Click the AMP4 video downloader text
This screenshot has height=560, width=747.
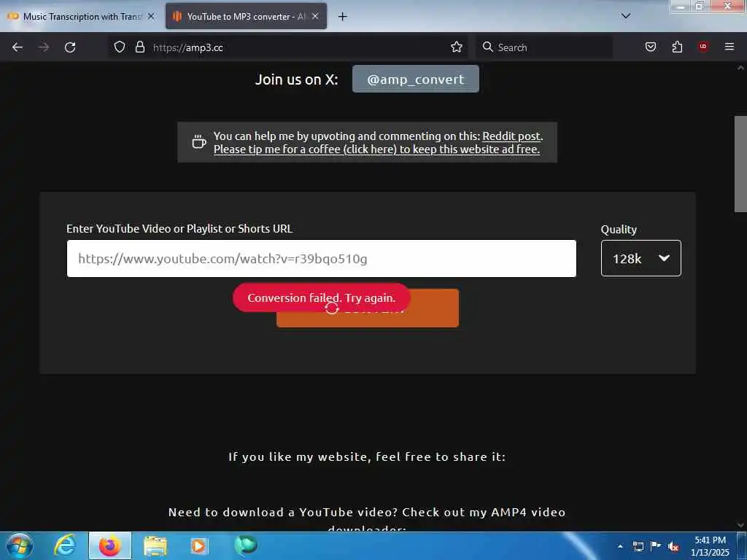click(x=367, y=521)
